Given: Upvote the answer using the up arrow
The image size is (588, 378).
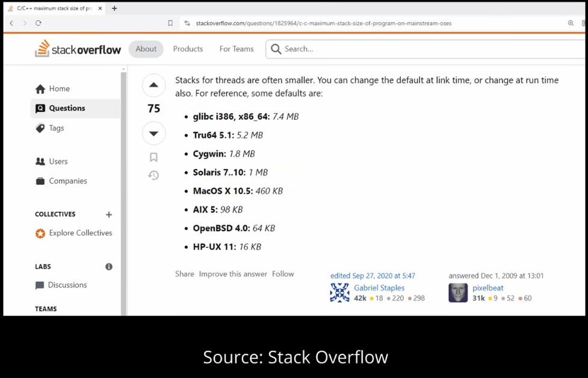Looking at the screenshot, I should click(x=153, y=85).
